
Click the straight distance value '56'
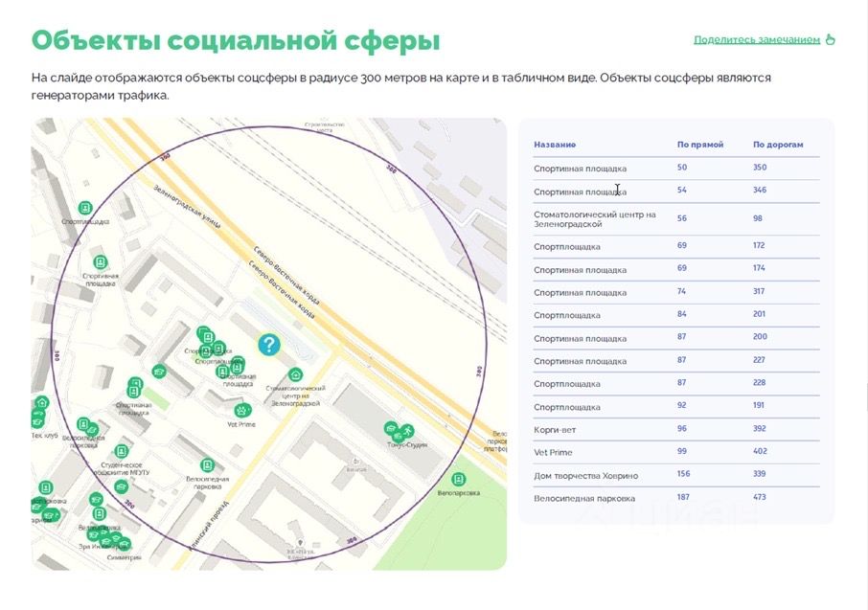point(682,218)
